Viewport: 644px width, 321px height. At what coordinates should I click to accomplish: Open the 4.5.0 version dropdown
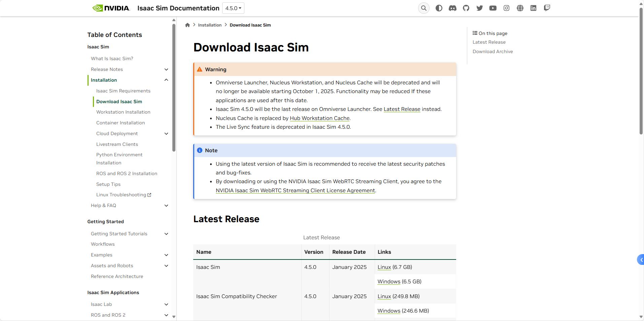[233, 8]
